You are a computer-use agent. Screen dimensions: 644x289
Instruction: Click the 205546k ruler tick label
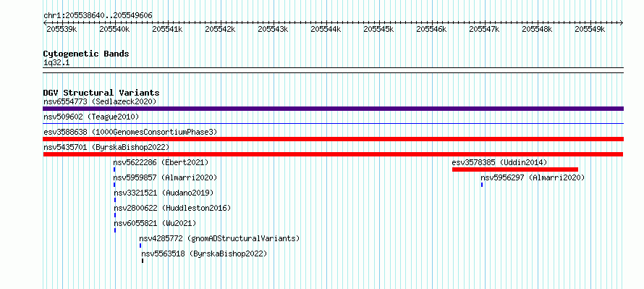(x=432, y=29)
